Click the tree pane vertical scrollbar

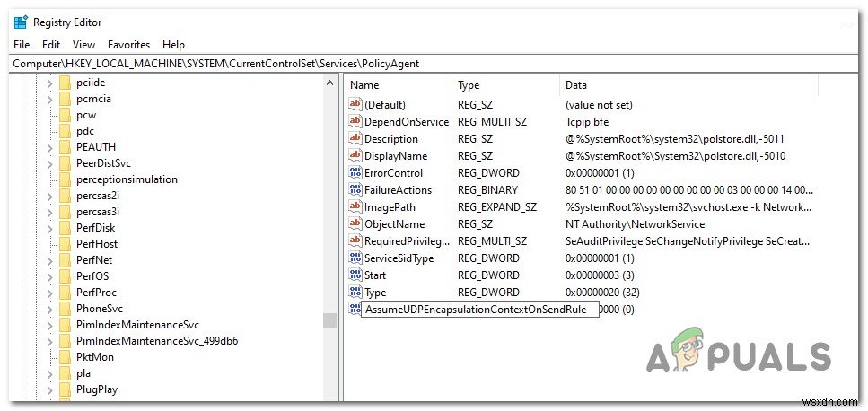pyautogui.click(x=329, y=224)
